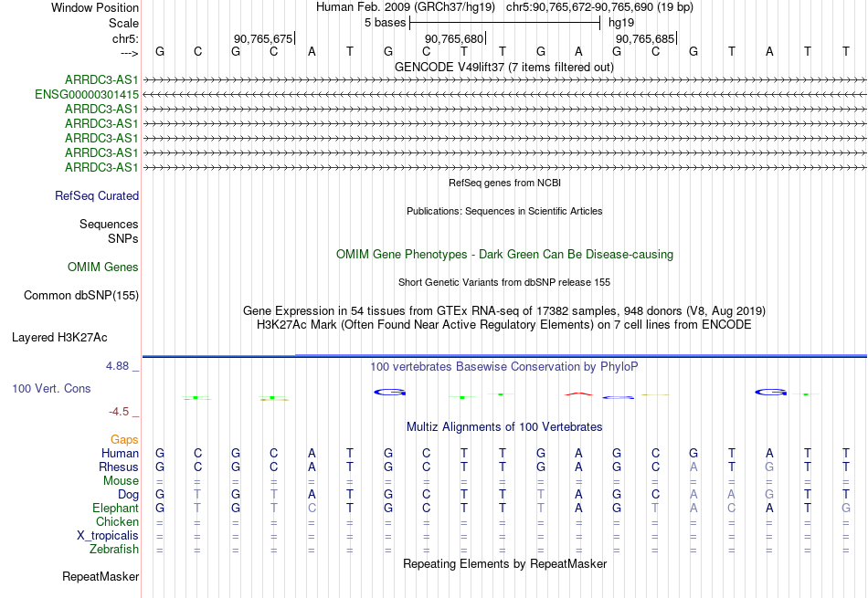Click the GTEx Gene Expression in 54 tissues title
The width and height of the screenshot is (868, 598).
pyautogui.click(x=504, y=311)
